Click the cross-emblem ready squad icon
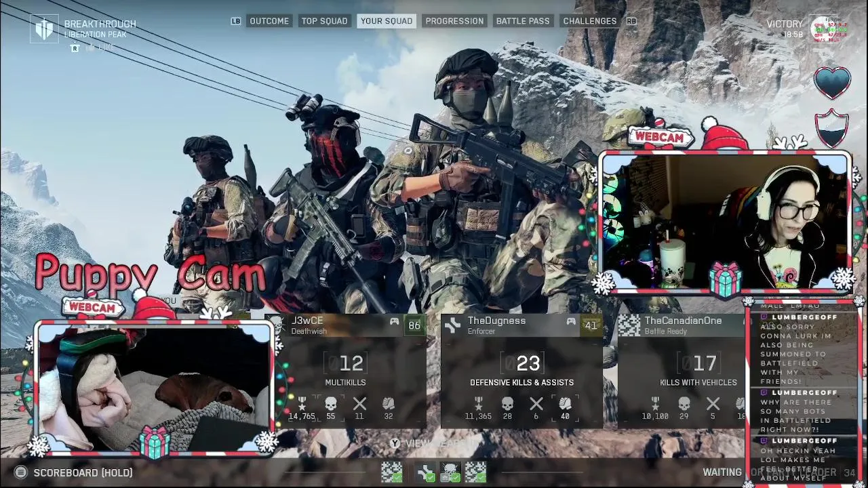The height and width of the screenshot is (488, 868). click(x=426, y=472)
